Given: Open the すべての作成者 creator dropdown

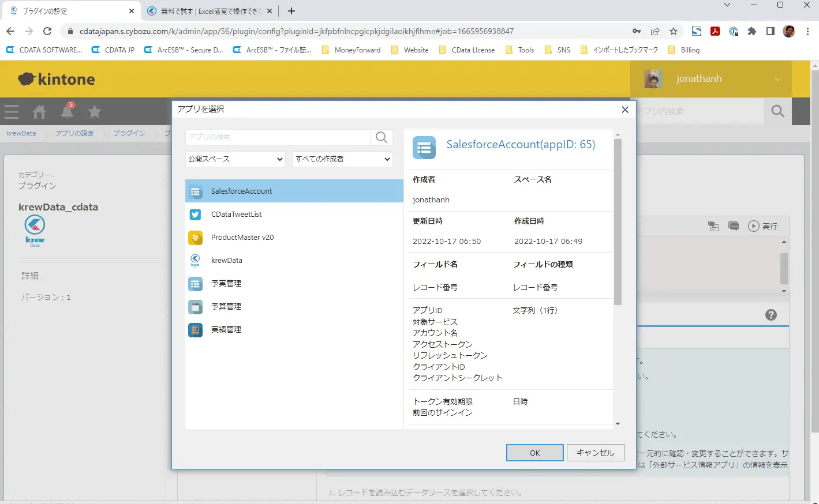Looking at the screenshot, I should (343, 159).
